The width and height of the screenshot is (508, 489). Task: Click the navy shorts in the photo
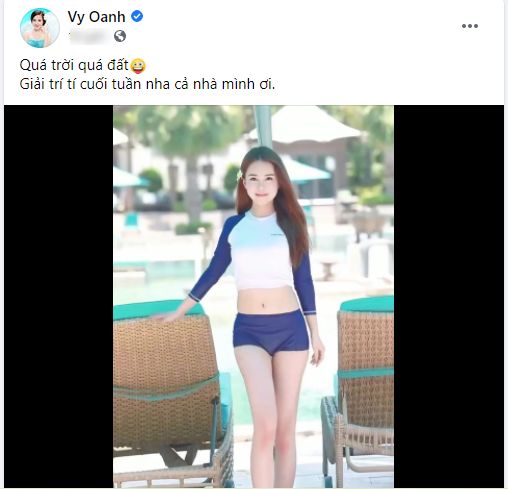click(271, 331)
